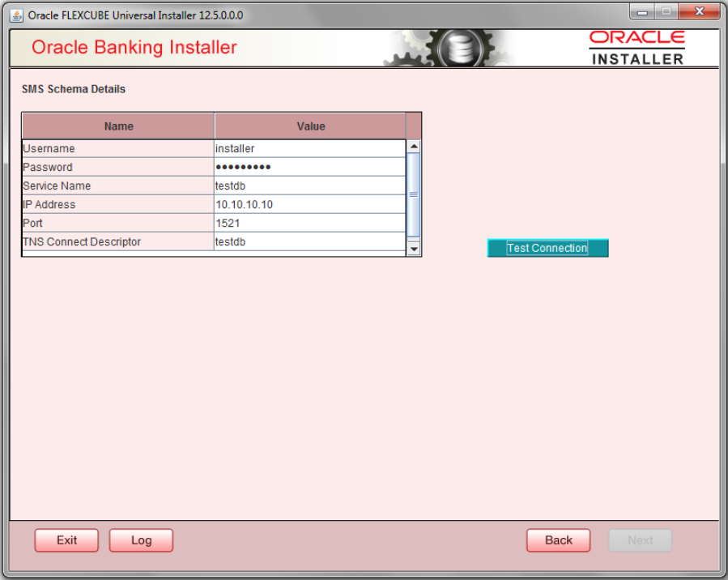The width and height of the screenshot is (728, 580).
Task: Click the Back button
Action: [558, 540]
